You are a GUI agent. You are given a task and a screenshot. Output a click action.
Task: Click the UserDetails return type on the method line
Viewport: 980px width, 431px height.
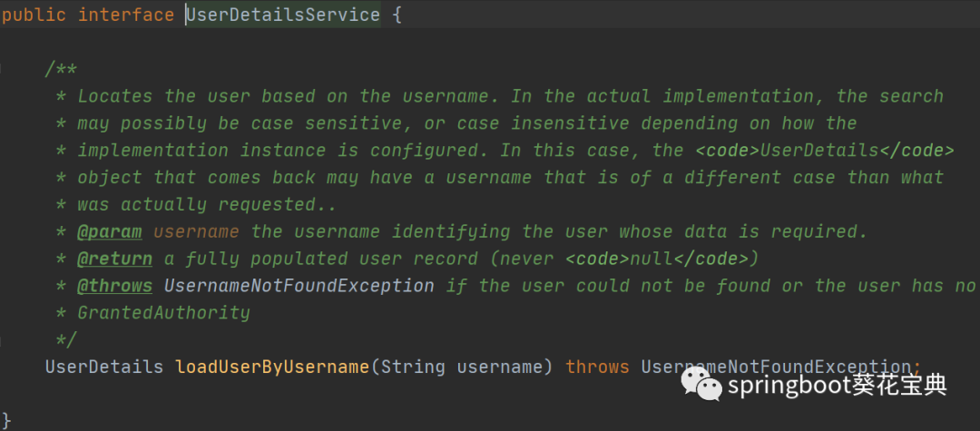[104, 367]
